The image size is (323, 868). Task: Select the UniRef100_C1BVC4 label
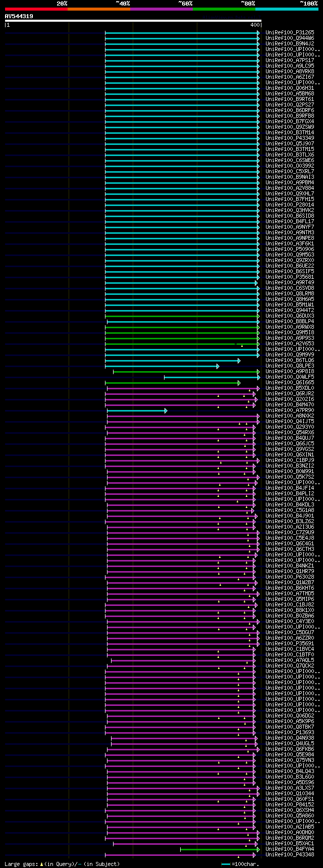pyautogui.click(x=290, y=649)
